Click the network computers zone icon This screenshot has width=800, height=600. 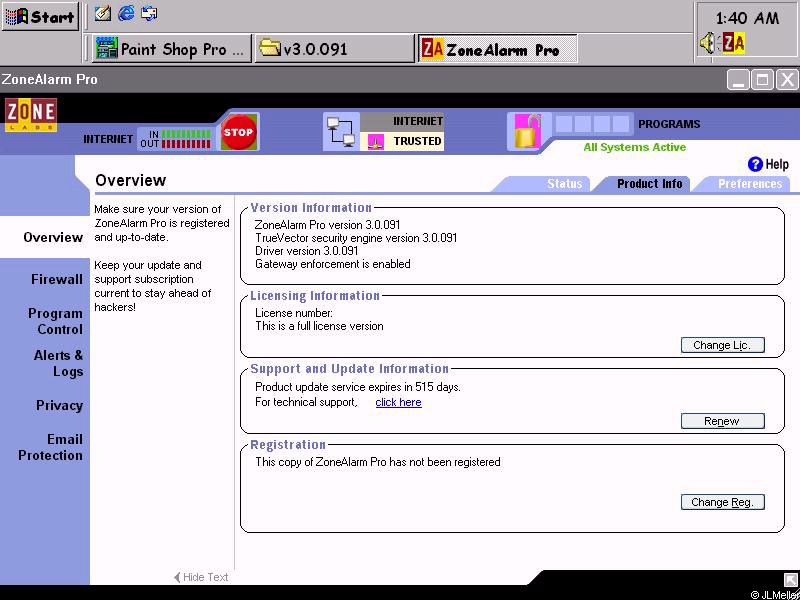click(341, 132)
